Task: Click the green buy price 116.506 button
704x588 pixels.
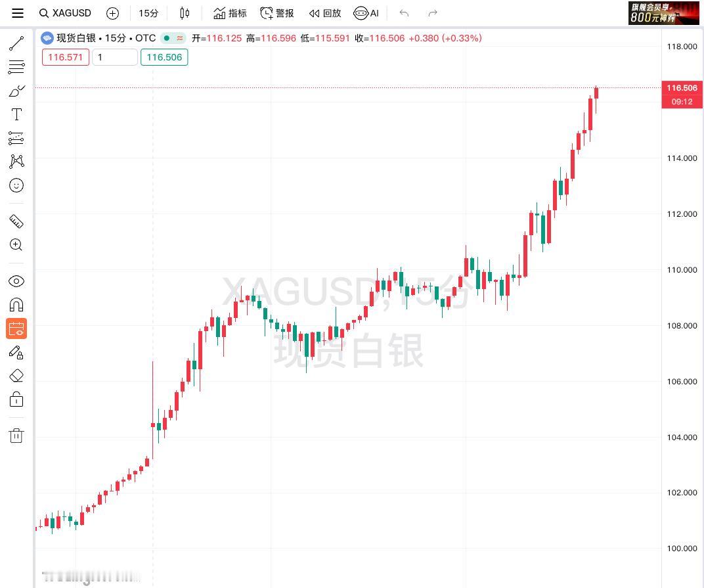Action: 164,58
